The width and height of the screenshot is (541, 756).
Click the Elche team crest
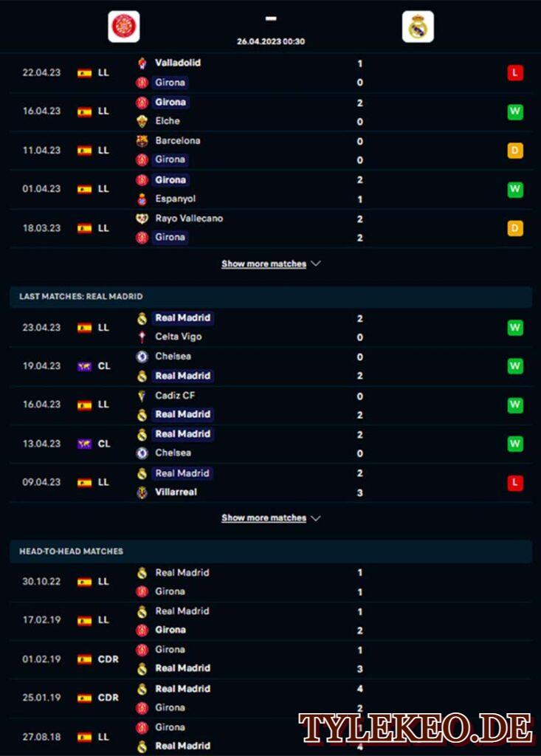pyautogui.click(x=142, y=122)
